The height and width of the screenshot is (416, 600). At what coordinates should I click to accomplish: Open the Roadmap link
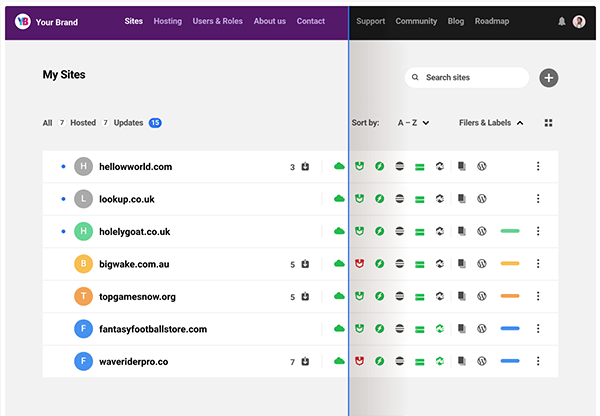(x=492, y=21)
